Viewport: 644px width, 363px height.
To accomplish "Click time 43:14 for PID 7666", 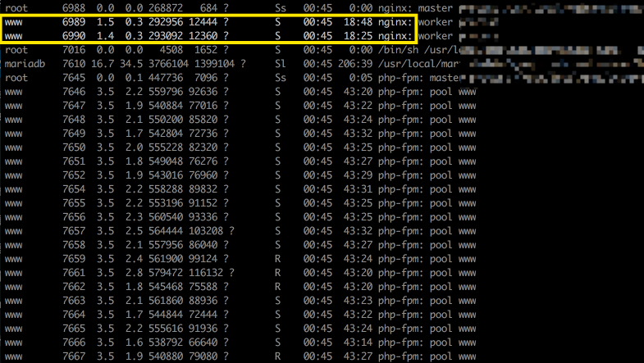I will point(359,343).
